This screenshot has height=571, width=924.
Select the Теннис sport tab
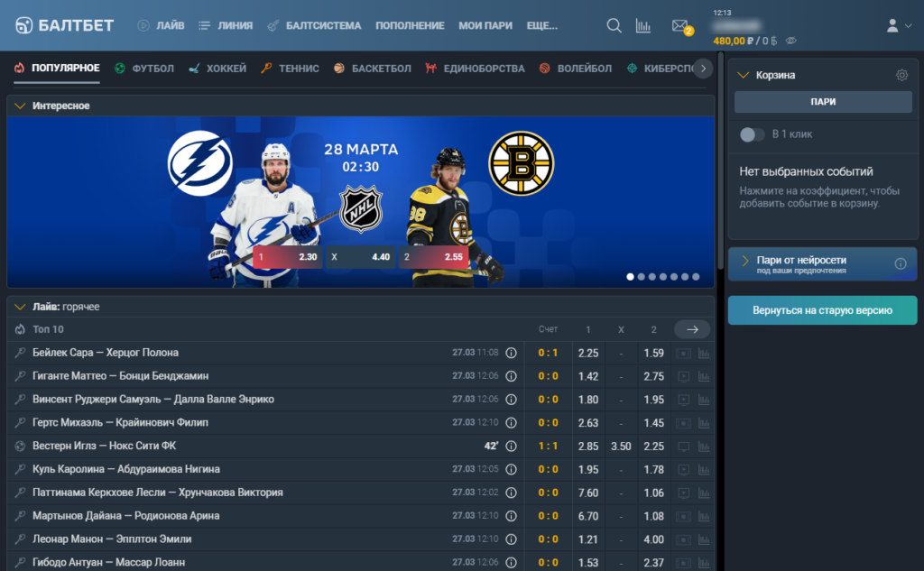click(290, 69)
